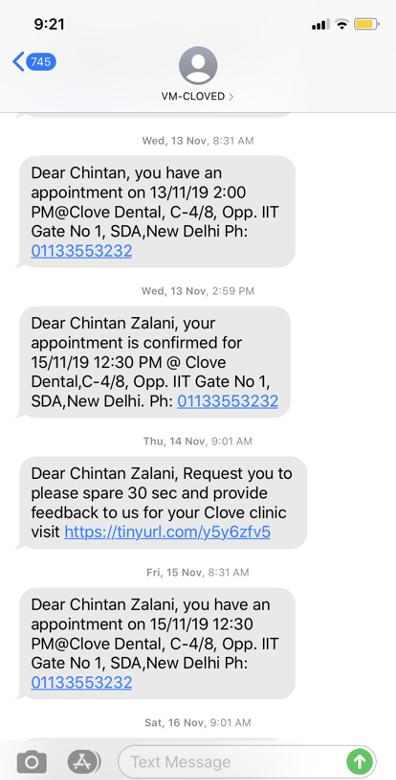Open the App Store apps icon
This screenshot has width=396, height=780.
pos(84,761)
